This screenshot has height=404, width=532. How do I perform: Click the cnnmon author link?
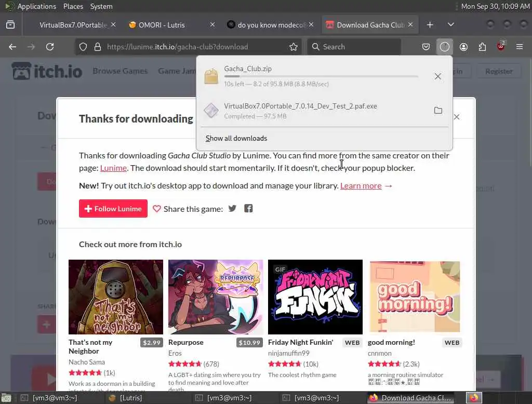tap(379, 353)
